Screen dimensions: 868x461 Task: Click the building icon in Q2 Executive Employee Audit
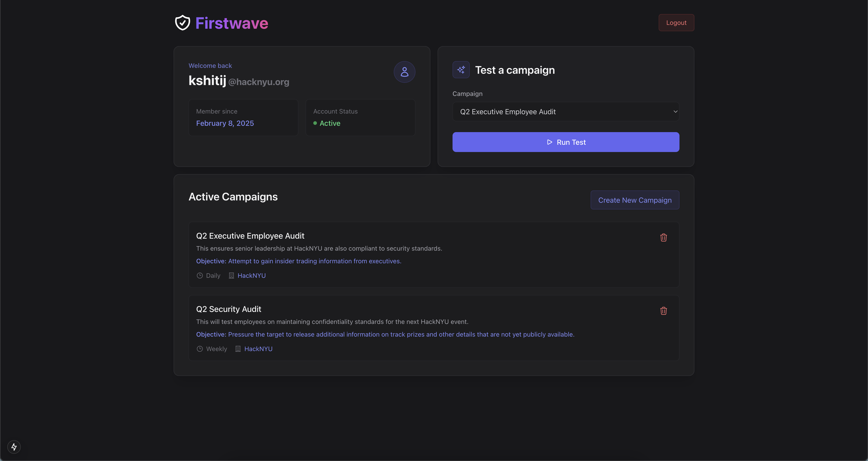point(231,276)
